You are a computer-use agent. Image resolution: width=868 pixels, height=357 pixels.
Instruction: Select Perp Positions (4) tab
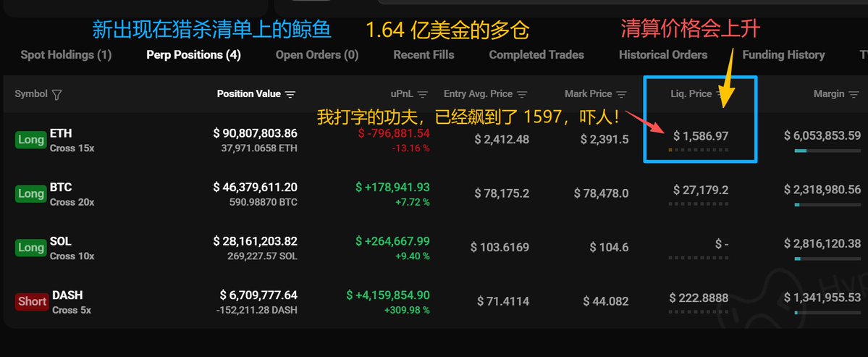click(x=194, y=55)
